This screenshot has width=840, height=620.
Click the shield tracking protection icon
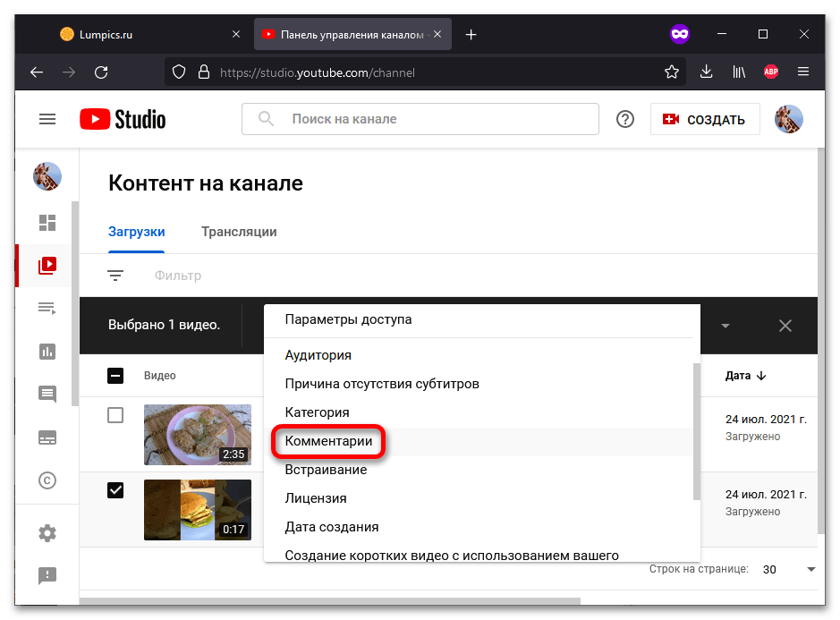[179, 72]
